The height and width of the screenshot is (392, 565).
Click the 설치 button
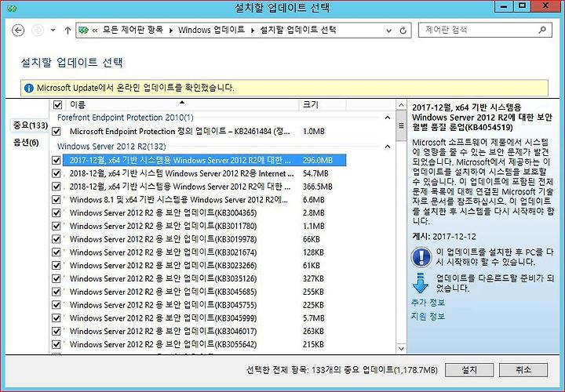coord(469,370)
